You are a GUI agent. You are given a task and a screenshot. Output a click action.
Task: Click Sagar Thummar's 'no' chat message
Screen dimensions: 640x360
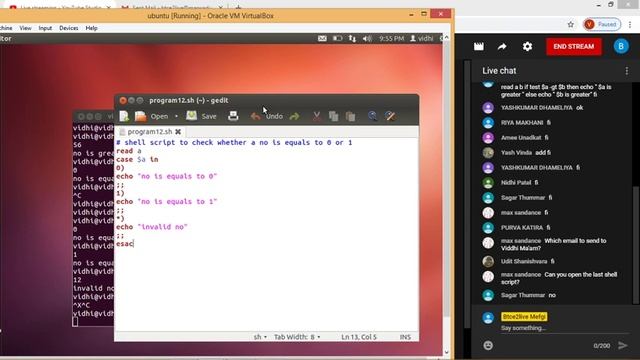tap(528, 295)
